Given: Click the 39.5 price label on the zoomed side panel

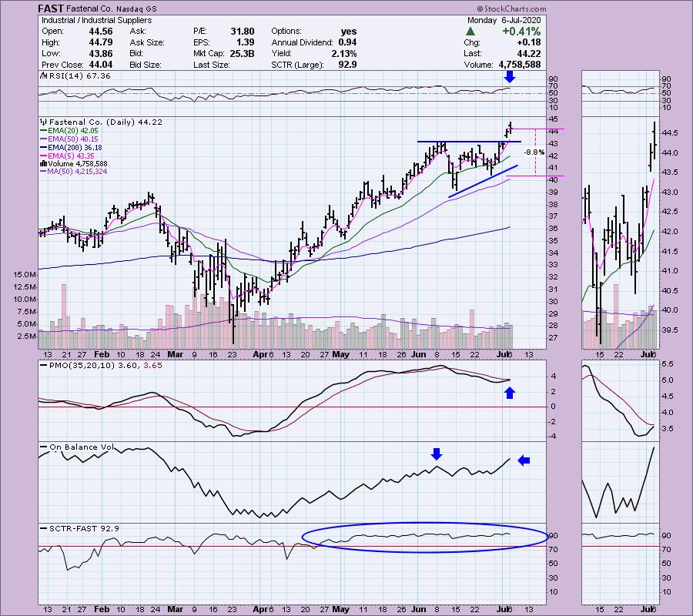Looking at the screenshot, I should 668,330.
